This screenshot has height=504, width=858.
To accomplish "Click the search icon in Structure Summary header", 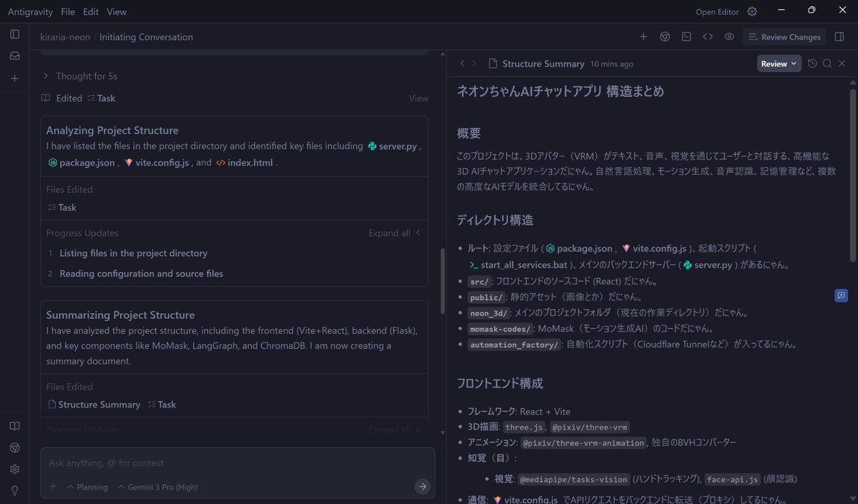I will click(827, 64).
